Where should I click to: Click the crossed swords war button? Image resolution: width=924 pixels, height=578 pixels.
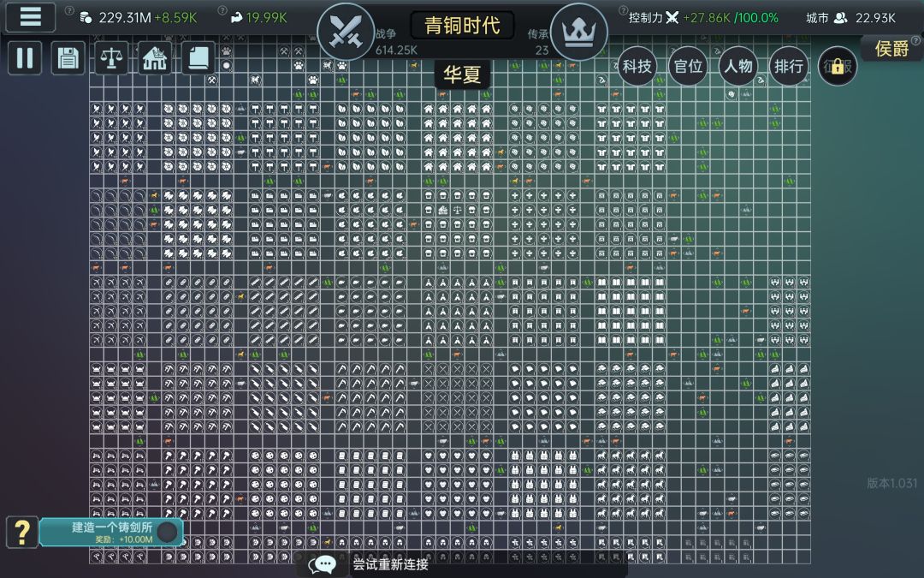coord(346,32)
